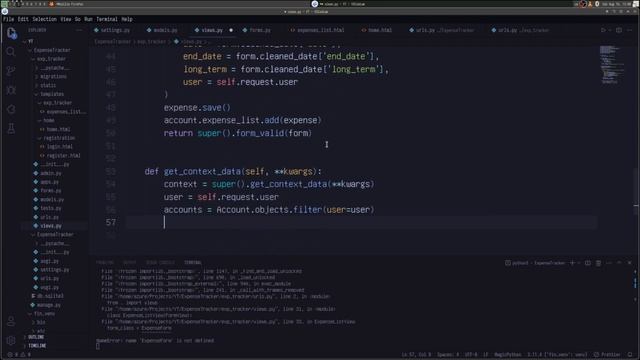Image resolution: width=640 pixels, height=360 pixels.
Task: Click the Prettier status bar item
Action: click(x=607, y=355)
